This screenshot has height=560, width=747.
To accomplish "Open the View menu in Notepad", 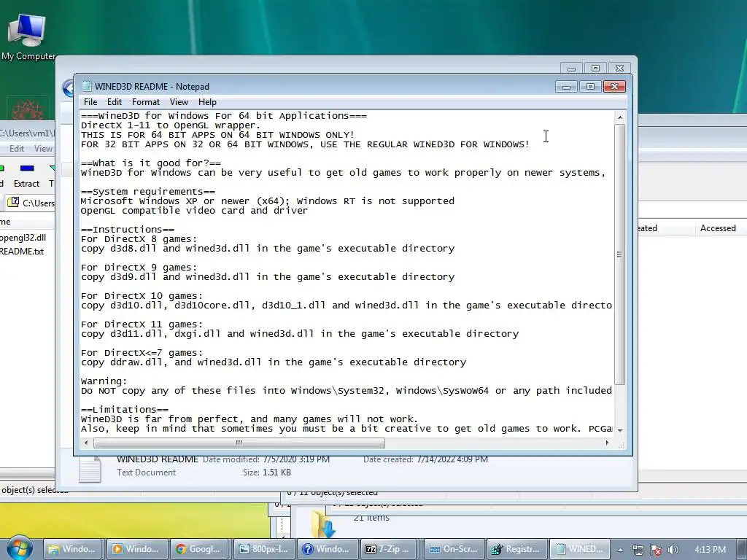I will pos(179,102).
